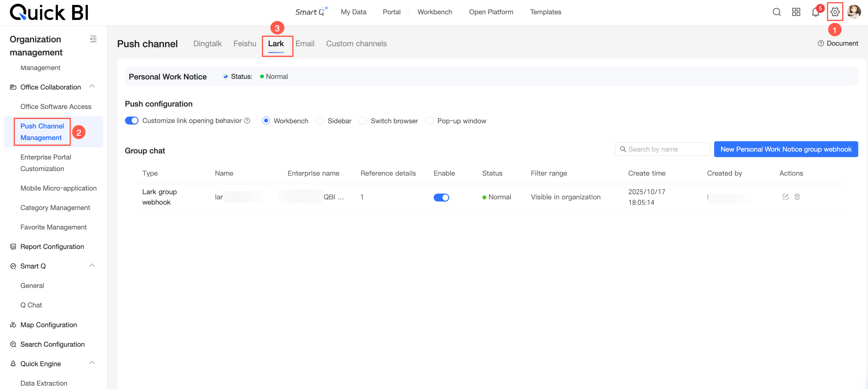Collapse the Office Collaboration section
Image resolution: width=868 pixels, height=389 pixels.
click(x=92, y=87)
